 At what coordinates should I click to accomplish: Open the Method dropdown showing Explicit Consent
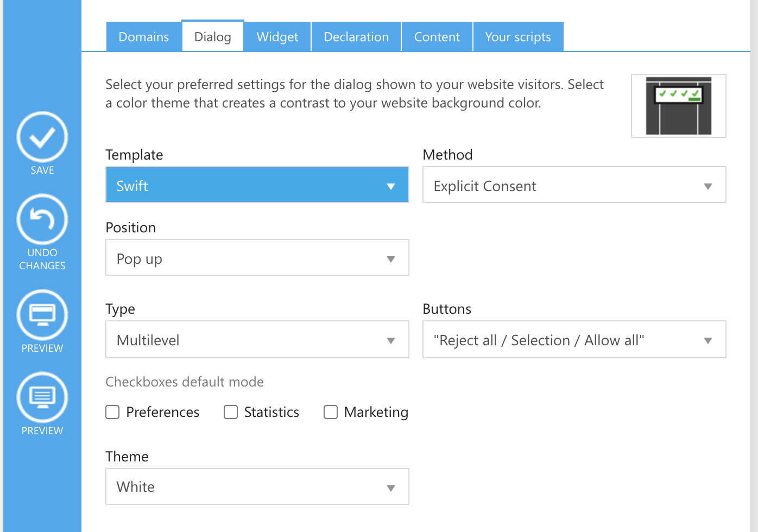click(x=574, y=185)
